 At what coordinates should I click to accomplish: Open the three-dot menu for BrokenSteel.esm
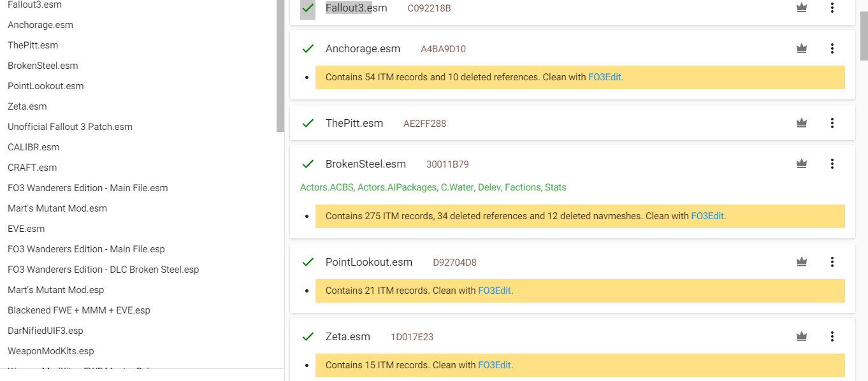click(x=832, y=164)
